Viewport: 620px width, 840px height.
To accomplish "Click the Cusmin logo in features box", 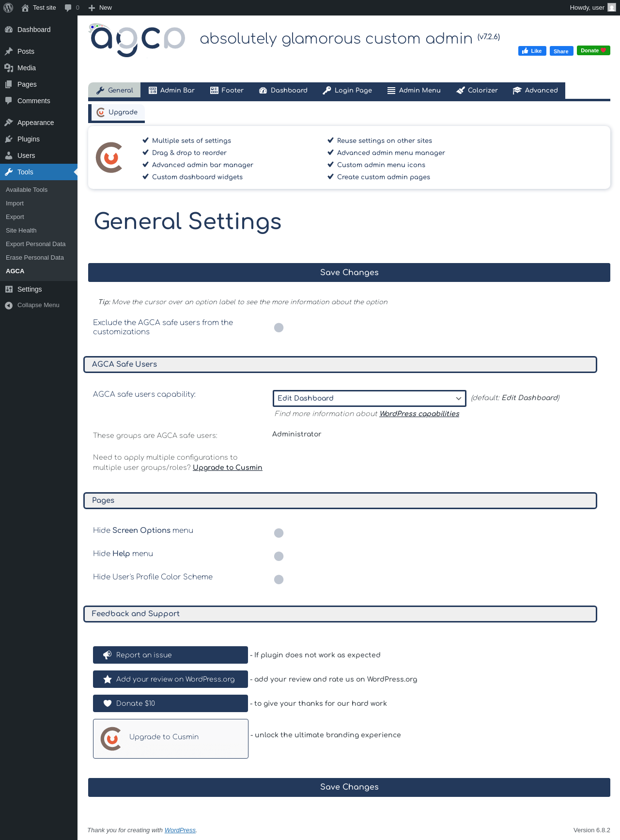I will [x=109, y=157].
